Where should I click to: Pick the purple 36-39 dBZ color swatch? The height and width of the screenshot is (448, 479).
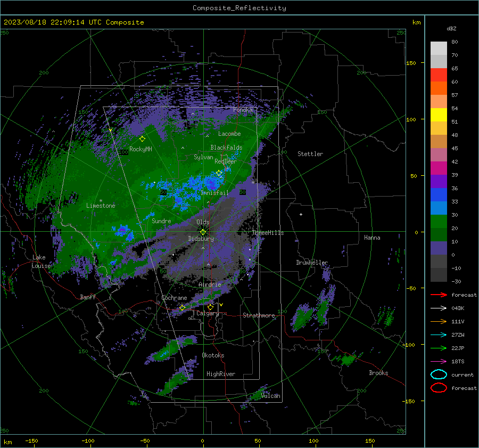(439, 181)
